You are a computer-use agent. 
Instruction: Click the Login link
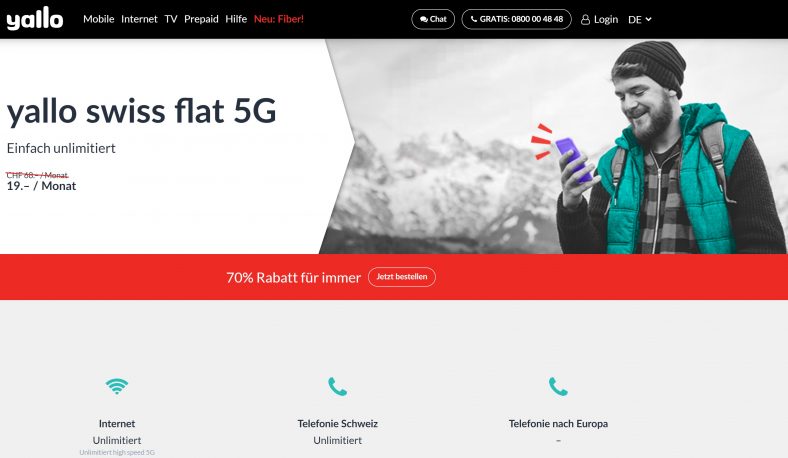(600, 20)
